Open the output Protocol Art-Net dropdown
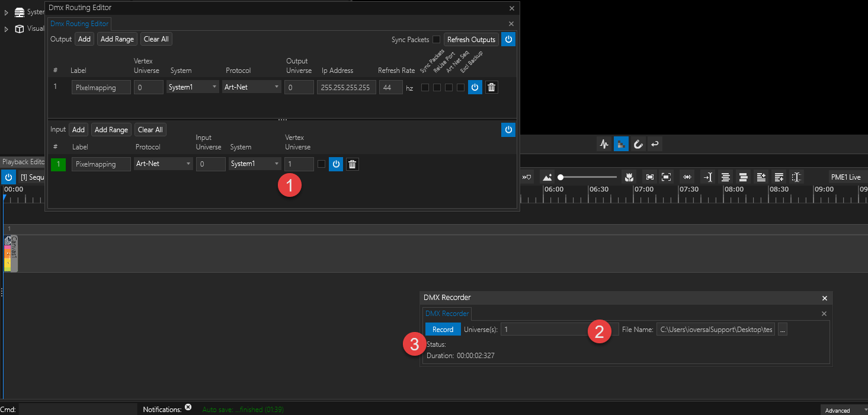The height and width of the screenshot is (415, 868). 252,87
